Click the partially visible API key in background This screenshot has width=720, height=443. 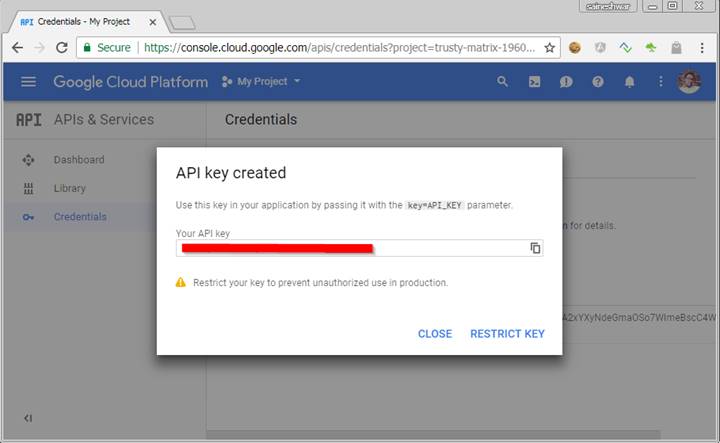tap(639, 317)
